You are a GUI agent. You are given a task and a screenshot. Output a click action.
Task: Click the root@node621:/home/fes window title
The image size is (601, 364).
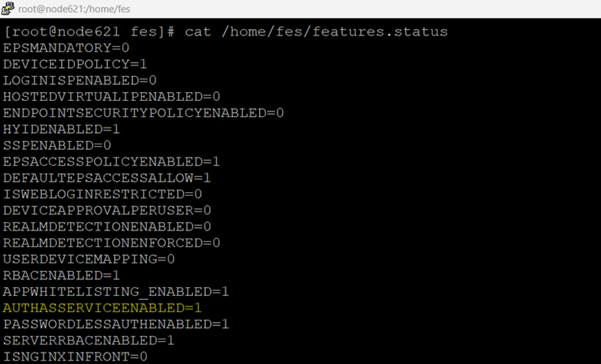pyautogui.click(x=74, y=9)
